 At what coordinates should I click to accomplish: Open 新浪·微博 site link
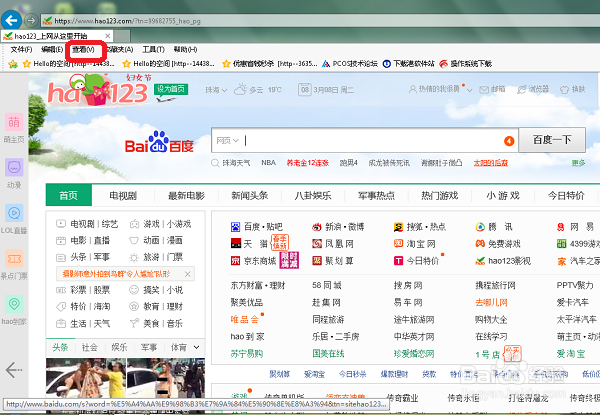pos(338,227)
